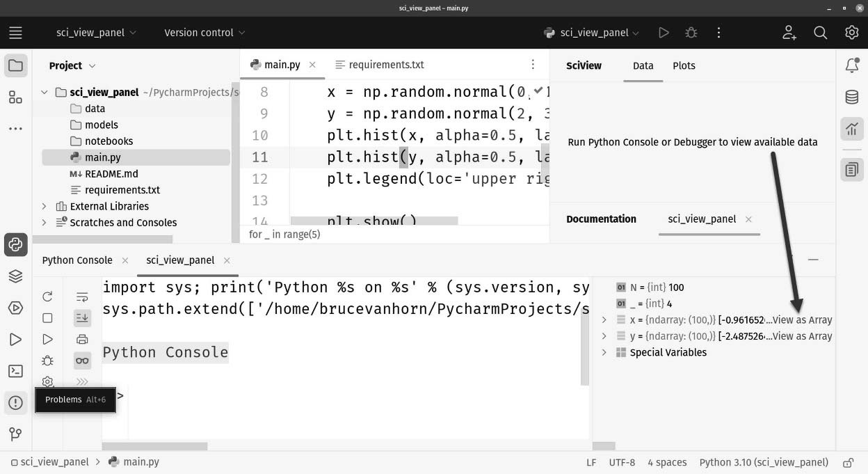Attach debugger to the console
The height and width of the screenshot is (474, 868).
pos(47,361)
